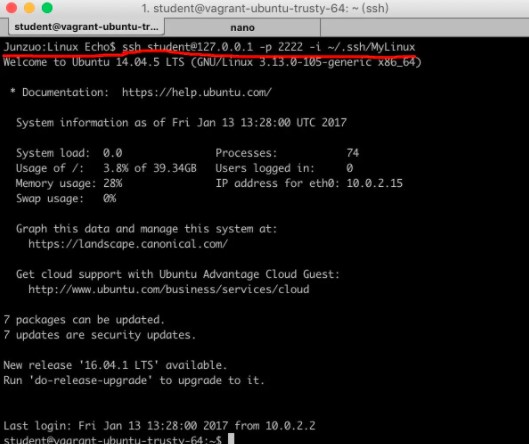Viewport: 529px width, 444px height.
Task: Click the underlined ssh command text
Action: [x=269, y=47]
